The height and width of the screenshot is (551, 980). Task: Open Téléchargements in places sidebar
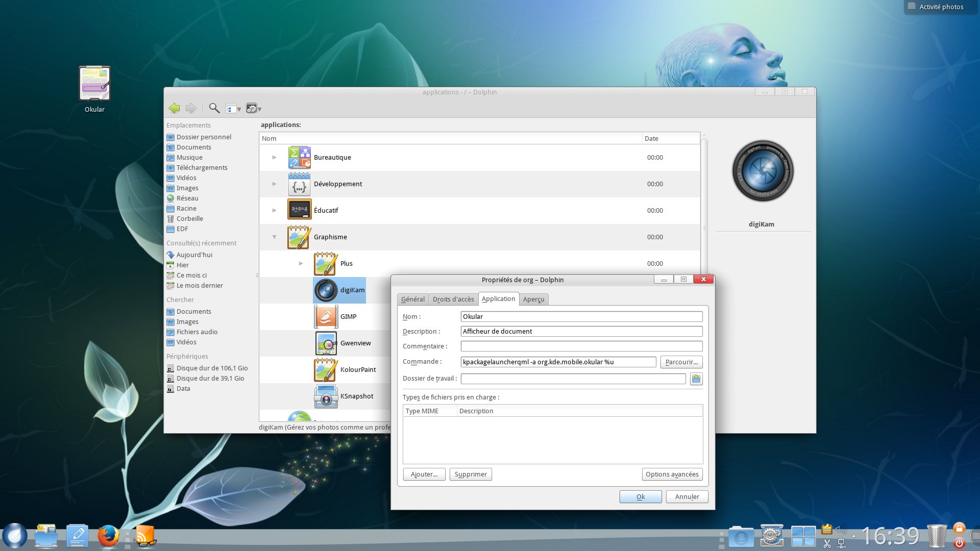coord(202,168)
